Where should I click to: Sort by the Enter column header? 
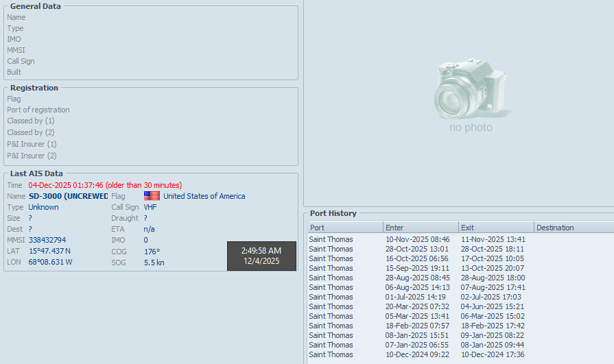421,228
